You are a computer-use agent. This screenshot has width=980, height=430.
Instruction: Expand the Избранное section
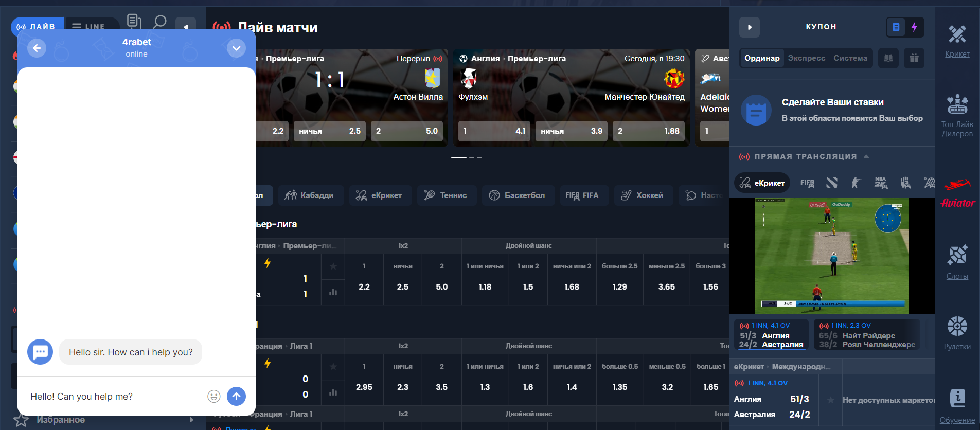click(191, 420)
